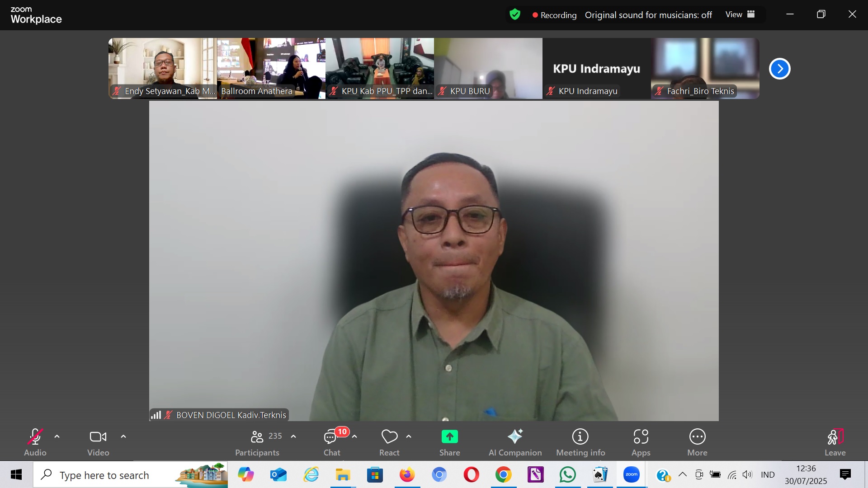868x488 pixels.
Task: Open the AI Companion panel
Action: click(x=515, y=442)
